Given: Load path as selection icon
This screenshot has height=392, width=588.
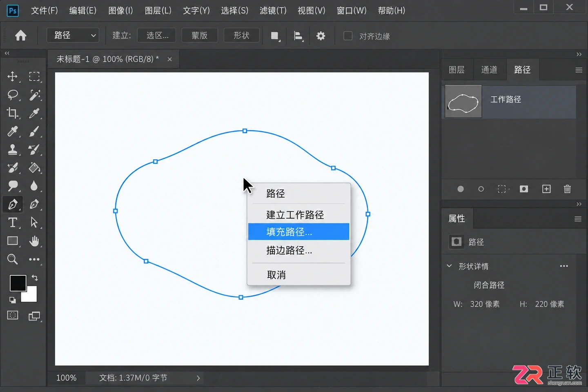Looking at the screenshot, I should 502,189.
